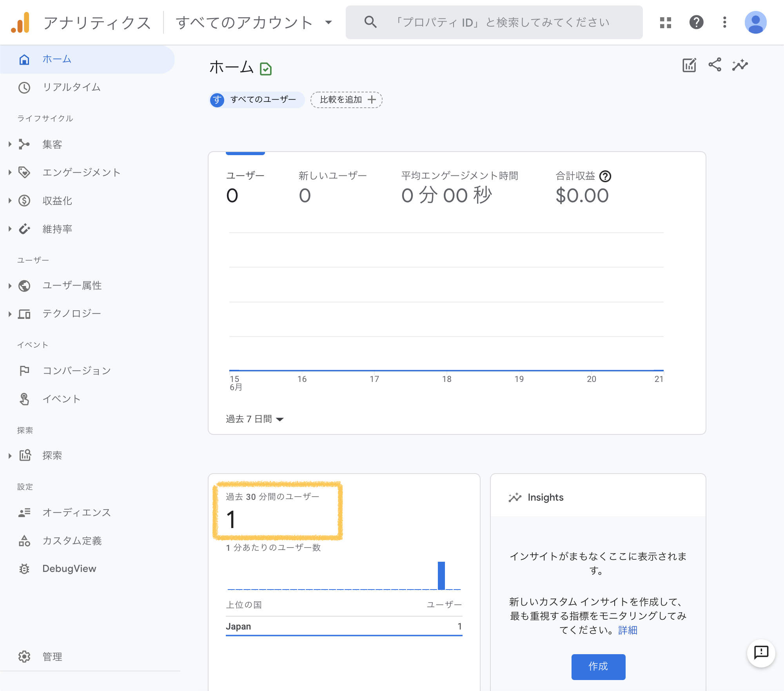This screenshot has width=784, height=691.
Task: Open the feedback chat bubble icon
Action: click(761, 653)
